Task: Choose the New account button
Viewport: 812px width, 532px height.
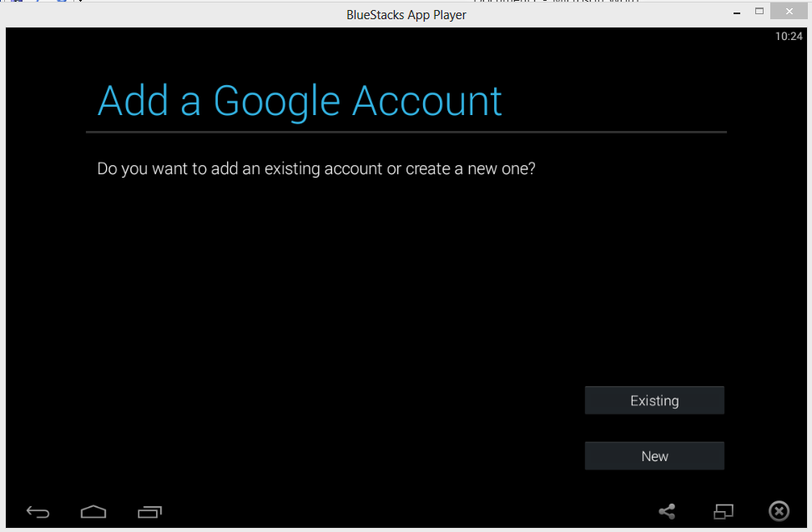Action: tap(654, 456)
